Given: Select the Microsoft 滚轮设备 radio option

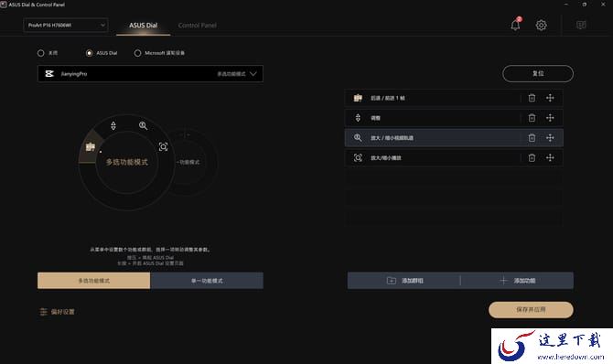Looking at the screenshot, I should coord(137,53).
